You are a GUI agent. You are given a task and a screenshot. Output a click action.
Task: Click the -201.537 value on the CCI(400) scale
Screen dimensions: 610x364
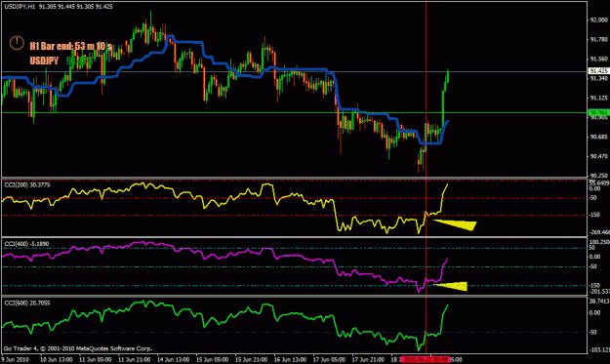tap(599, 291)
